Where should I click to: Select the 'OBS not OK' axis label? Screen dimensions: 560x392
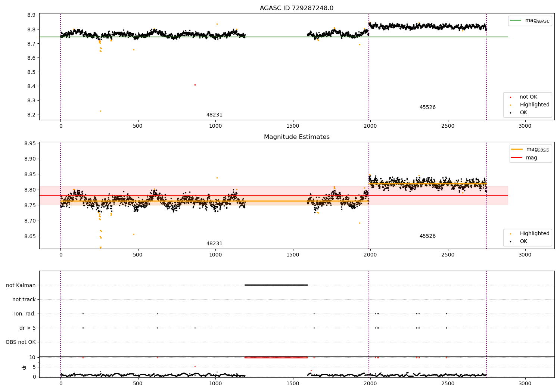coord(21,342)
